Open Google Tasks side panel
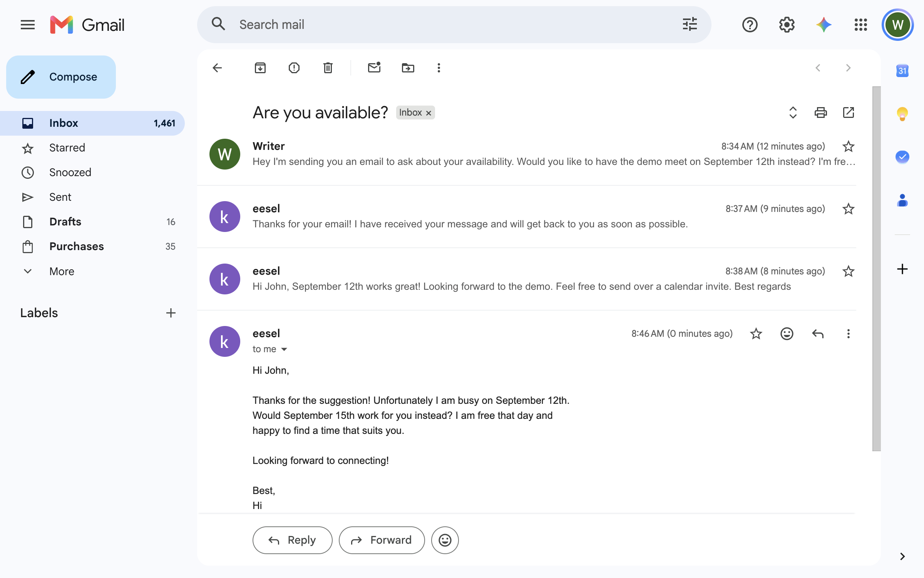Viewport: 924px width, 578px height. [x=902, y=157]
